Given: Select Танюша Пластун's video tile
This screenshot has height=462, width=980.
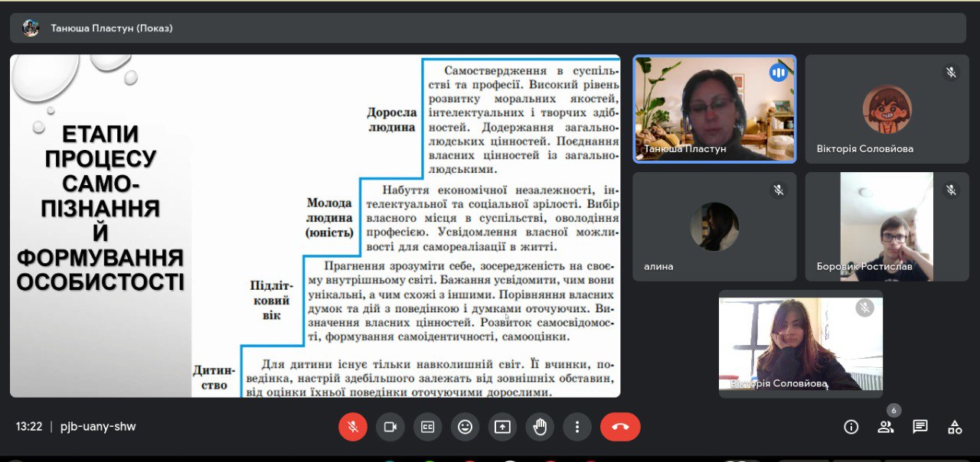Looking at the screenshot, I should (x=714, y=109).
